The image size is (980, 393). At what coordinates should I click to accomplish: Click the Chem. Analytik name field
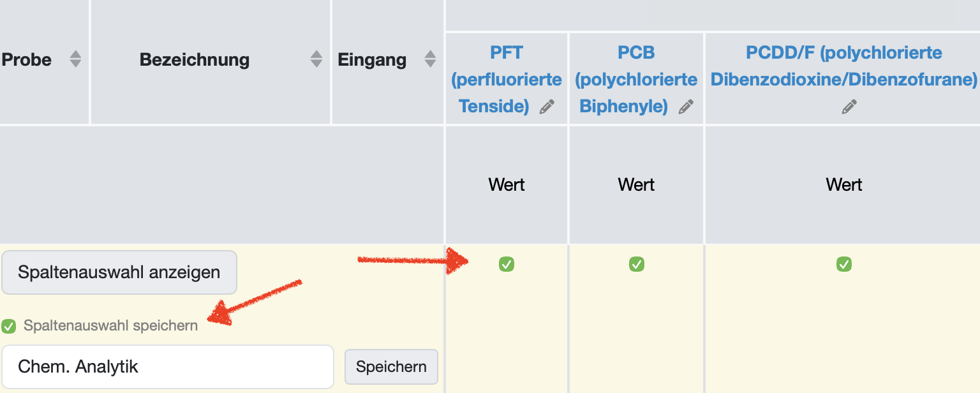pyautogui.click(x=167, y=367)
